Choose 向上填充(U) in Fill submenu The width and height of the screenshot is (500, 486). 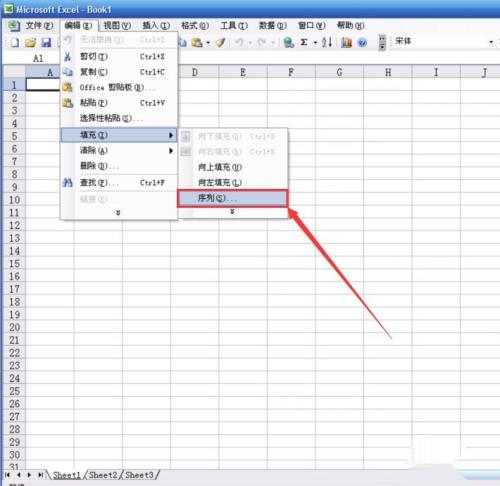pos(232,167)
